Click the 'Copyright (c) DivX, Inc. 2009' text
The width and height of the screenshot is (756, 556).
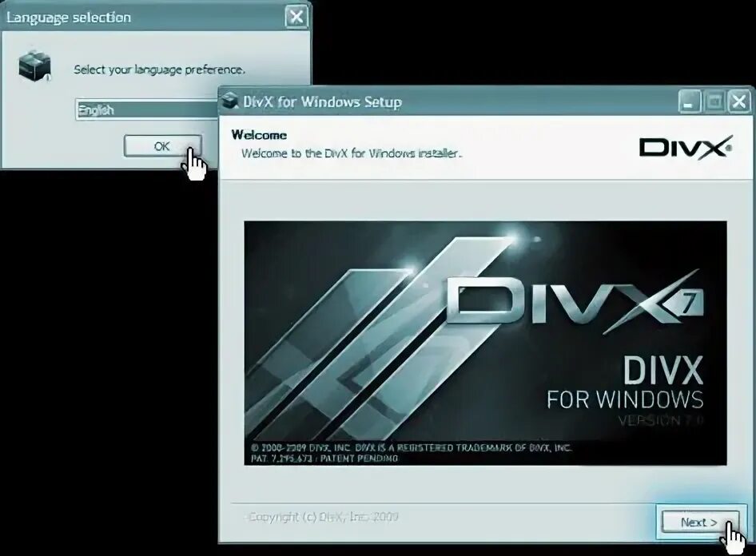click(324, 517)
